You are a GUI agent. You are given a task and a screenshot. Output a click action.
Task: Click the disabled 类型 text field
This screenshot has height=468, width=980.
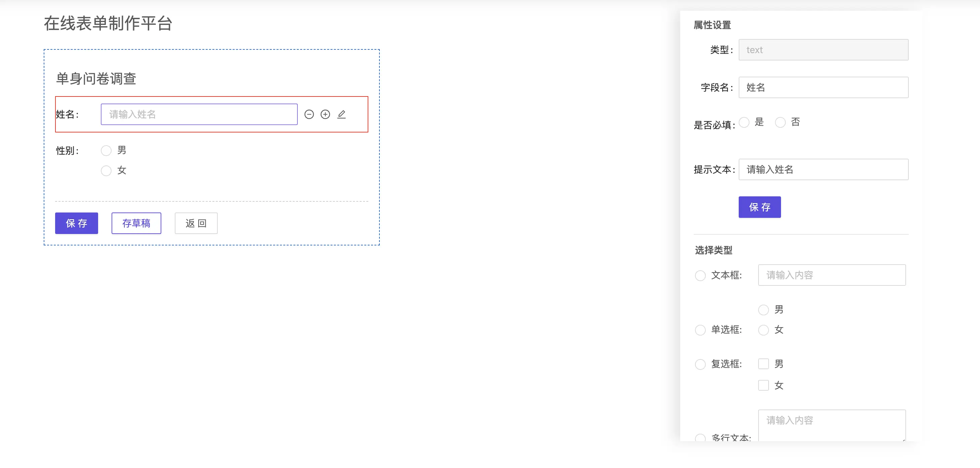point(824,50)
